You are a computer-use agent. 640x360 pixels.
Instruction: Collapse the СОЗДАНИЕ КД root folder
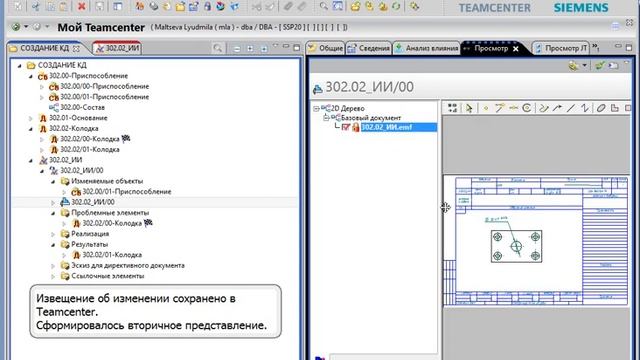coord(20,65)
